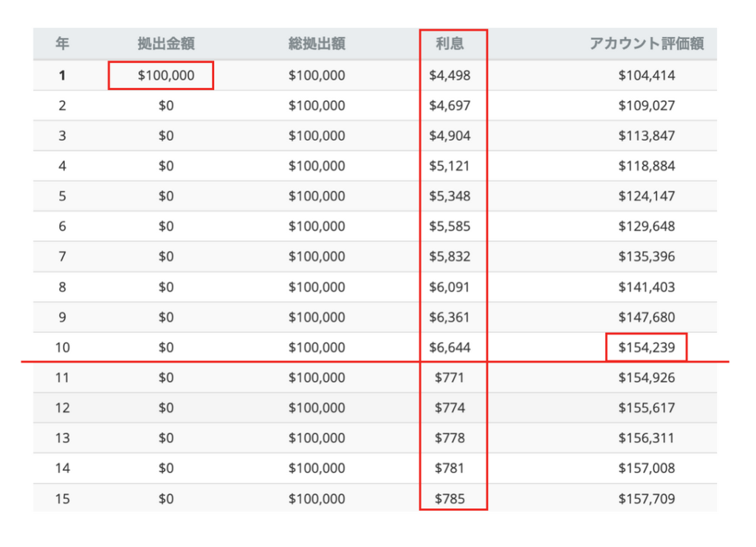Image resolution: width=756 pixels, height=547 pixels.
Task: Click the year 15 total contribution $100,000
Action: 317,499
